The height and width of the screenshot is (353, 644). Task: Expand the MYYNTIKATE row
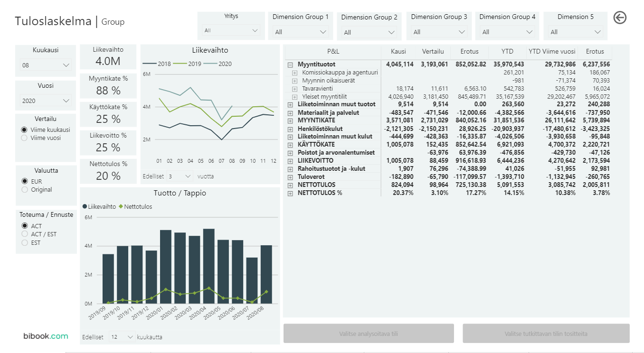[x=290, y=121]
